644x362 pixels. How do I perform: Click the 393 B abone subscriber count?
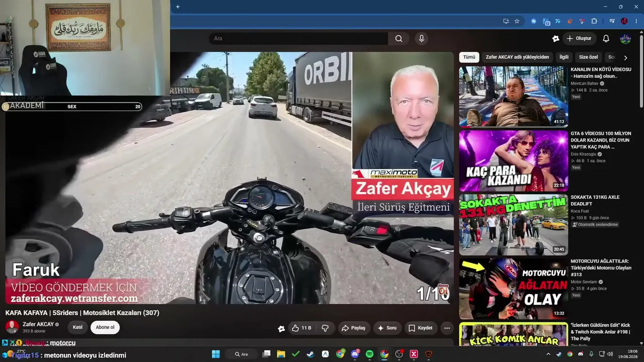34,331
